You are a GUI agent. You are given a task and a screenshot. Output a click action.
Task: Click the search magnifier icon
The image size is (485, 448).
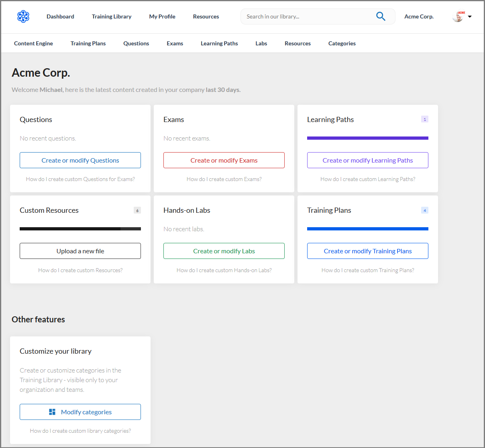[x=381, y=16]
